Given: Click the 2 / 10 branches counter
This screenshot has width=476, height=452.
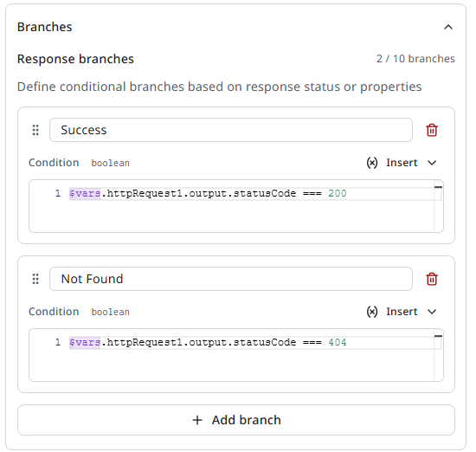Looking at the screenshot, I should click(x=415, y=59).
